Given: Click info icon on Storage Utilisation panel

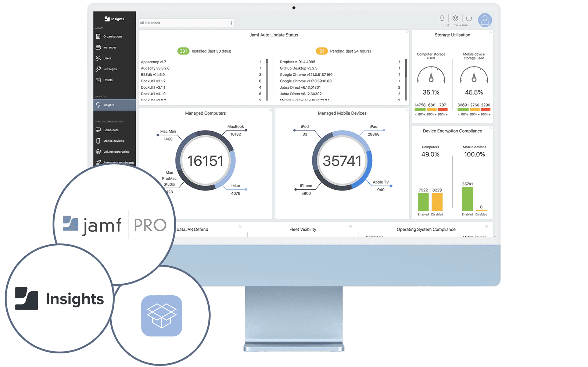Looking at the screenshot, I should point(491,32).
